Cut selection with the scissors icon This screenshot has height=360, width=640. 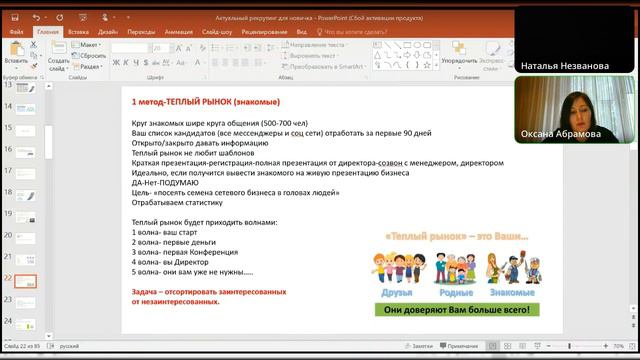(33, 44)
